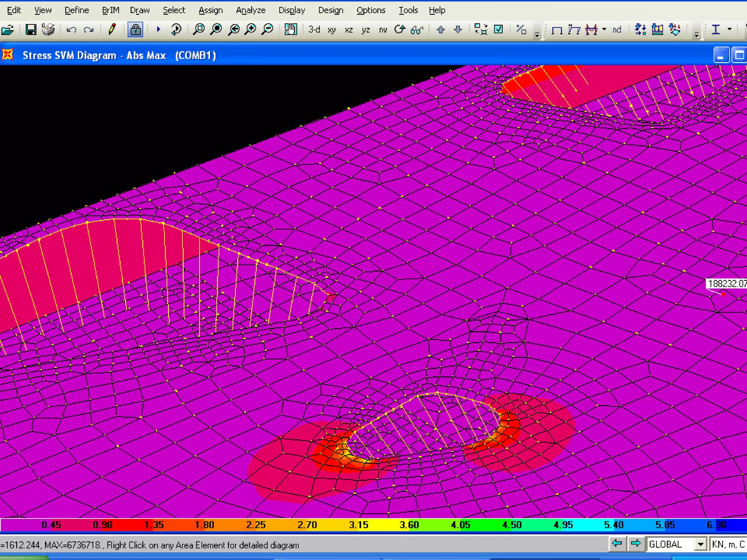Image resolution: width=747 pixels, height=560 pixels.
Task: Click the Lock/Unlock Model padlock icon
Action: 135,29
